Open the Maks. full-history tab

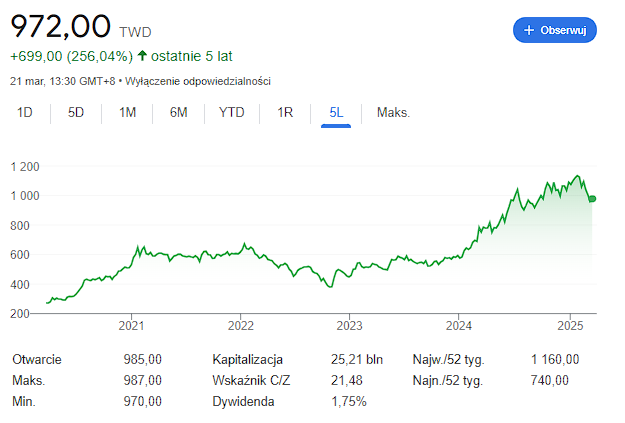tap(393, 113)
